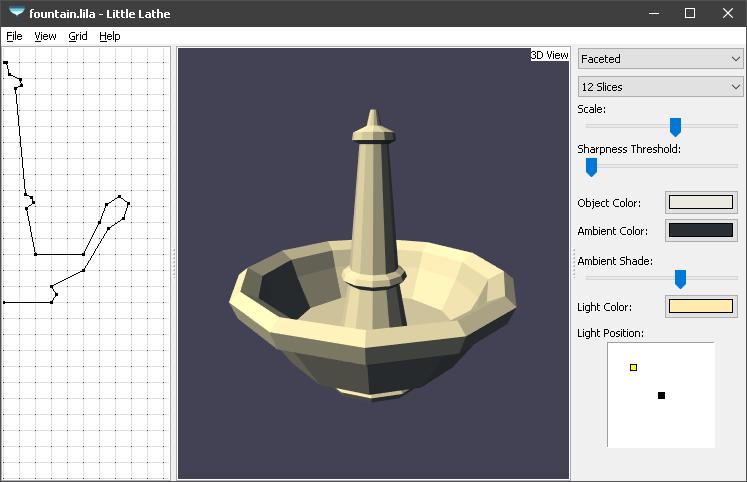Click the Sharpness Threshold slider handle
This screenshot has height=482, width=747.
tap(591, 167)
